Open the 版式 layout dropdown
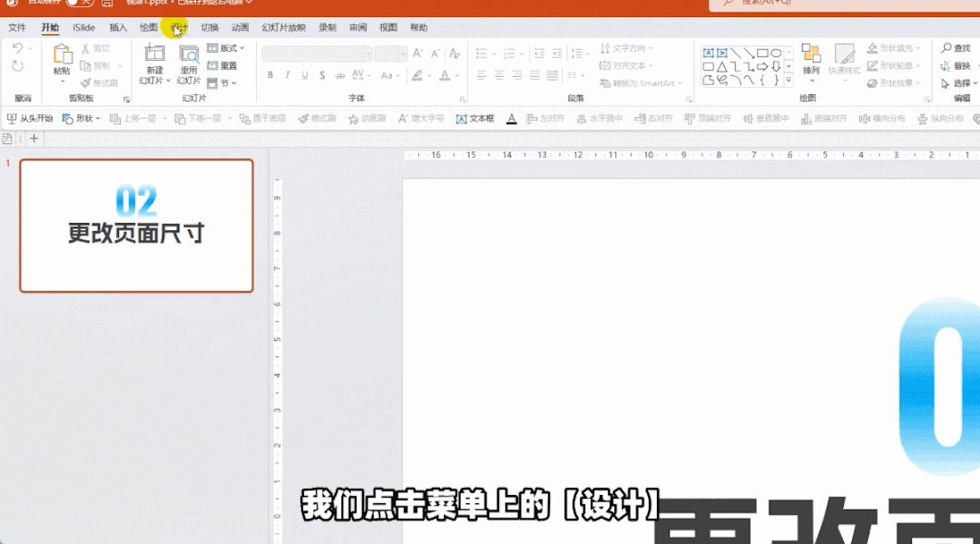Image resolution: width=980 pixels, height=544 pixels. tap(226, 48)
